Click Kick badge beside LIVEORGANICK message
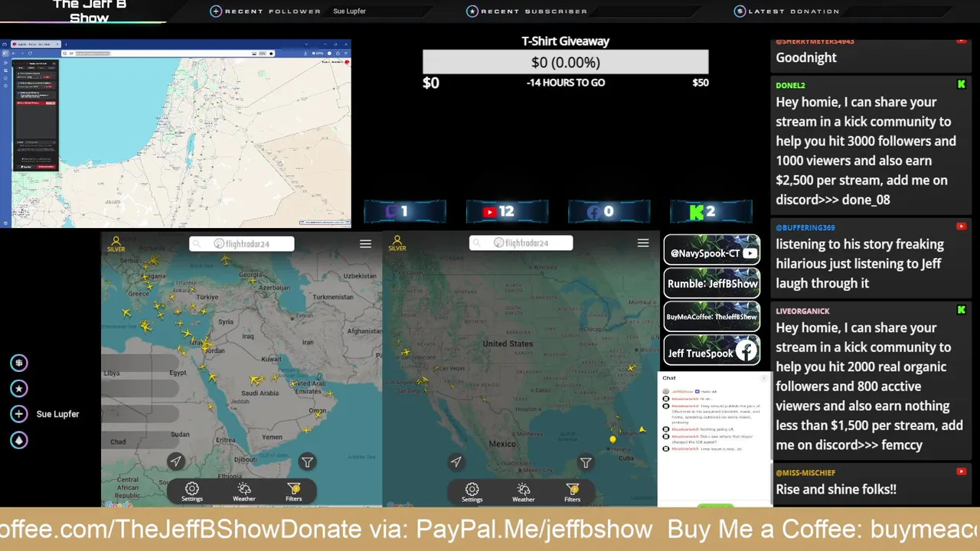Screen dimensions: 980x551 pos(962,310)
